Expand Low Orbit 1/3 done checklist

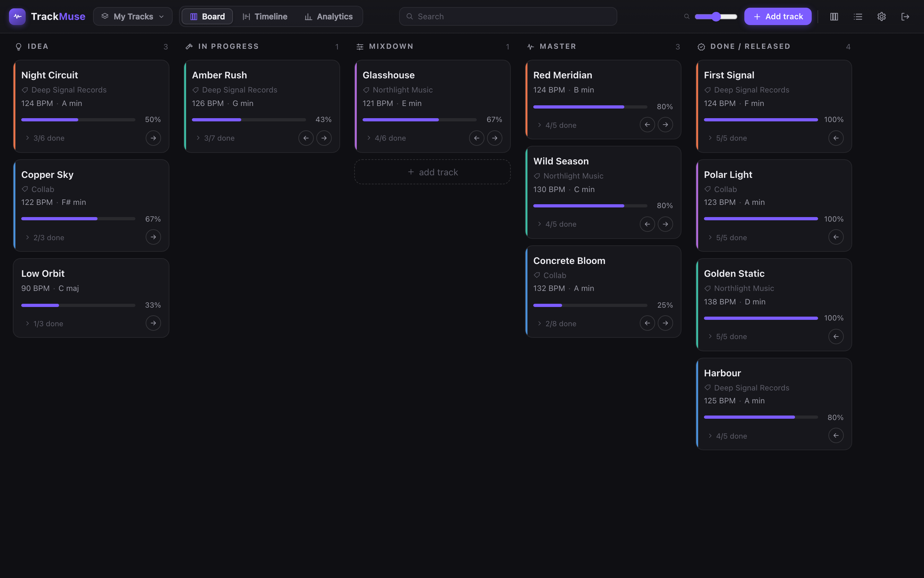pyautogui.click(x=44, y=323)
